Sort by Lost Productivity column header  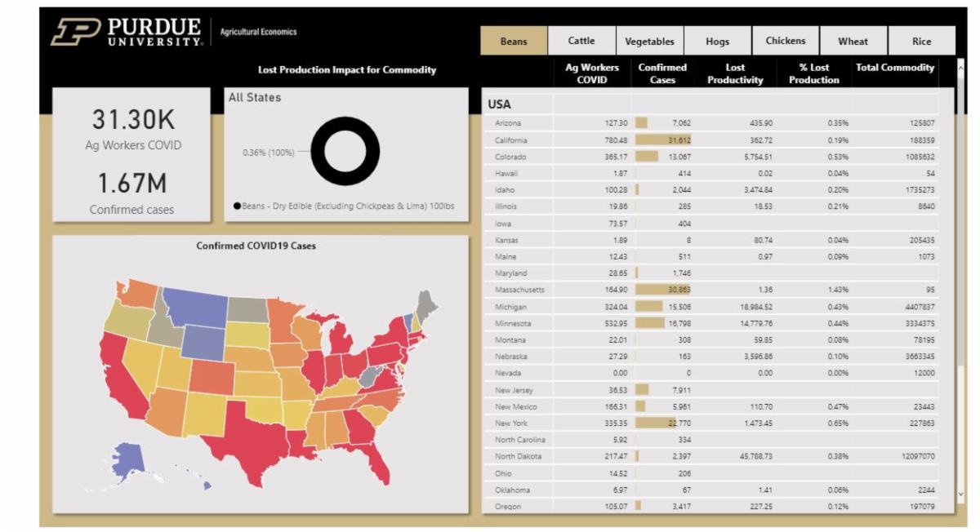pos(735,73)
